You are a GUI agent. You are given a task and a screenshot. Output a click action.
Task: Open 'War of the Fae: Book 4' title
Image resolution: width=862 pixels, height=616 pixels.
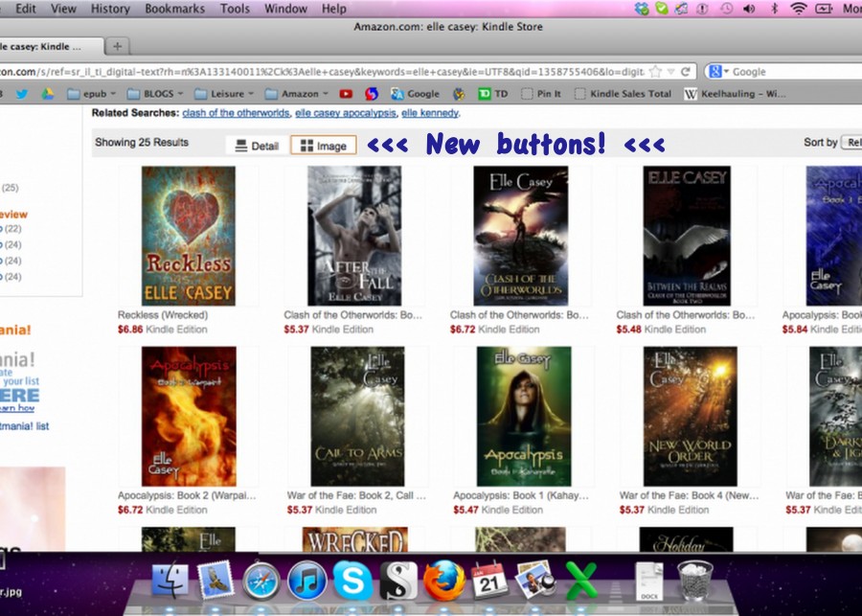click(689, 495)
